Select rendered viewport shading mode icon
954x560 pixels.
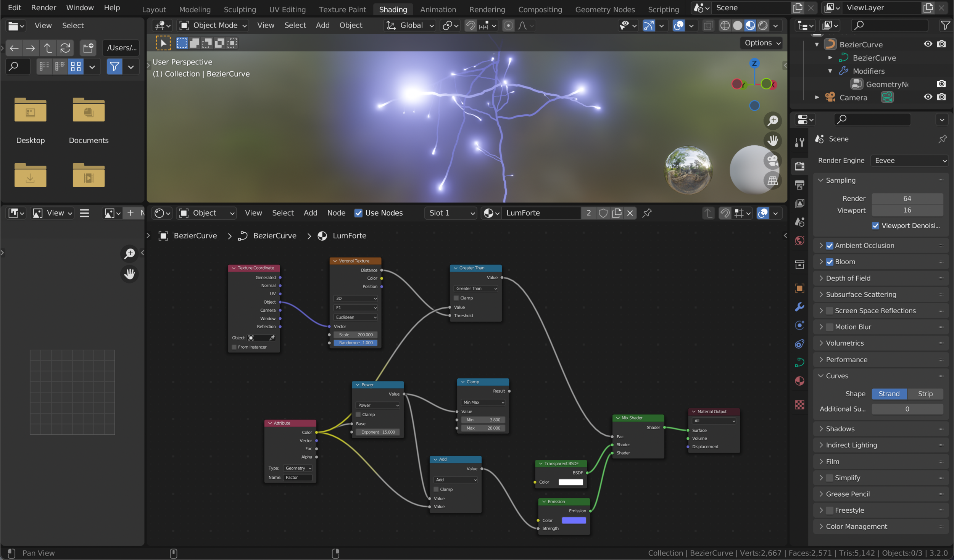click(763, 26)
